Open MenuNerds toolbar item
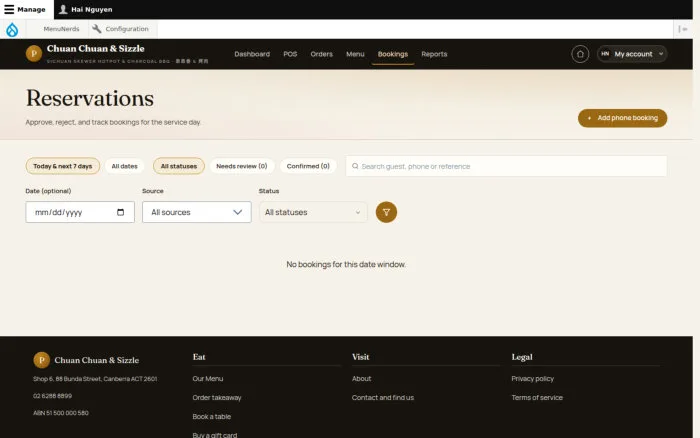The width and height of the screenshot is (700, 438). pos(61,29)
